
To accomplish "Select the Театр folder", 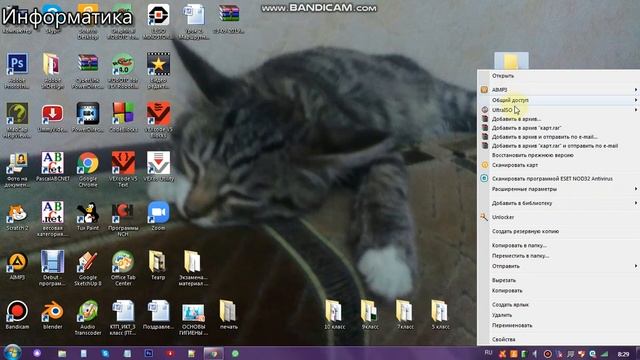I will (158, 266).
